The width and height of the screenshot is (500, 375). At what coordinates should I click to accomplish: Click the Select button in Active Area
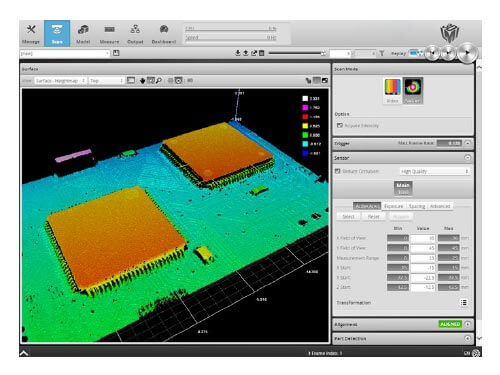point(348,217)
